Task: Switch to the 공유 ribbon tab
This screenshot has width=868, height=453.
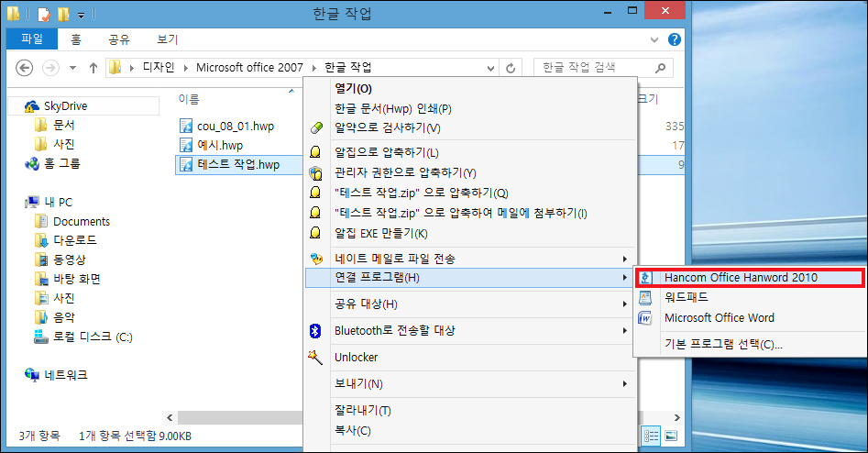Action: [118, 39]
